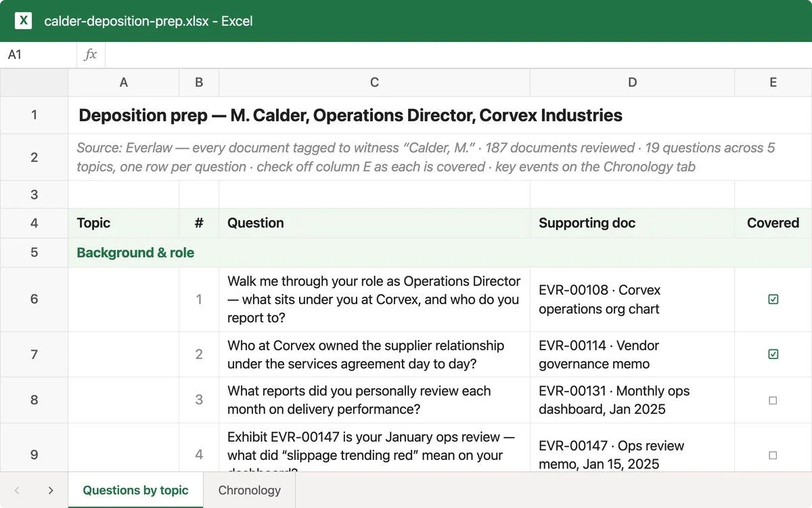Click into the formula bar field
This screenshot has width=812, height=508.
[x=458, y=55]
